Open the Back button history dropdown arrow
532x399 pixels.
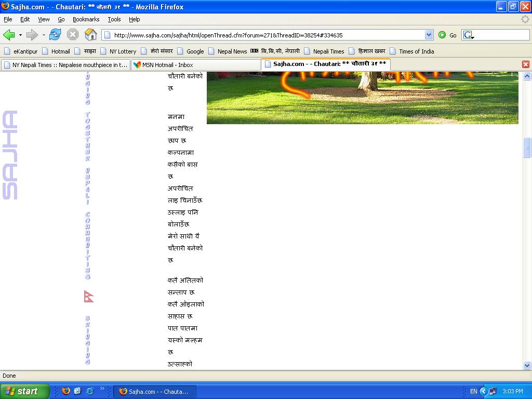(20, 35)
